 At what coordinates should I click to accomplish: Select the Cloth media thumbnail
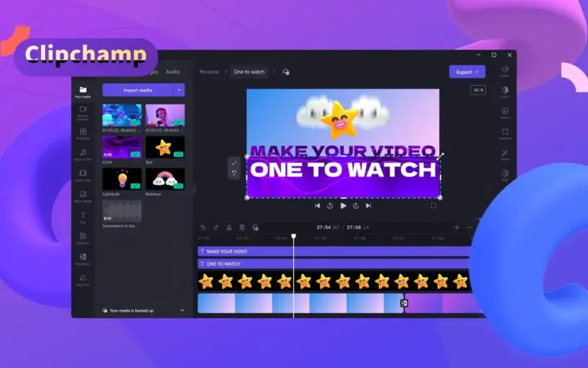122,147
